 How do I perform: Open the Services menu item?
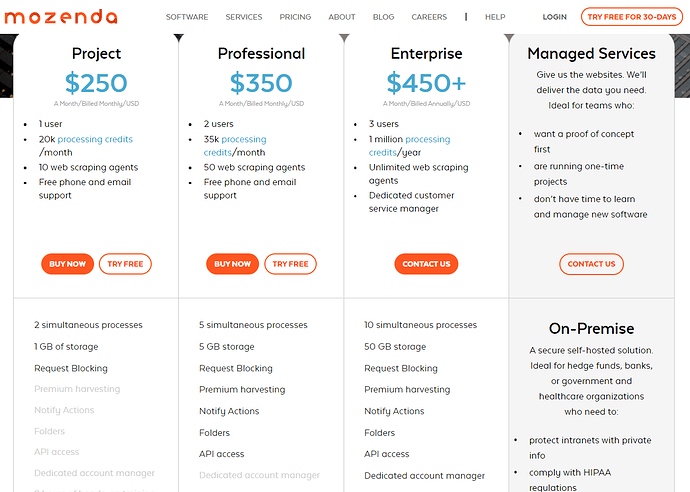pos(244,17)
